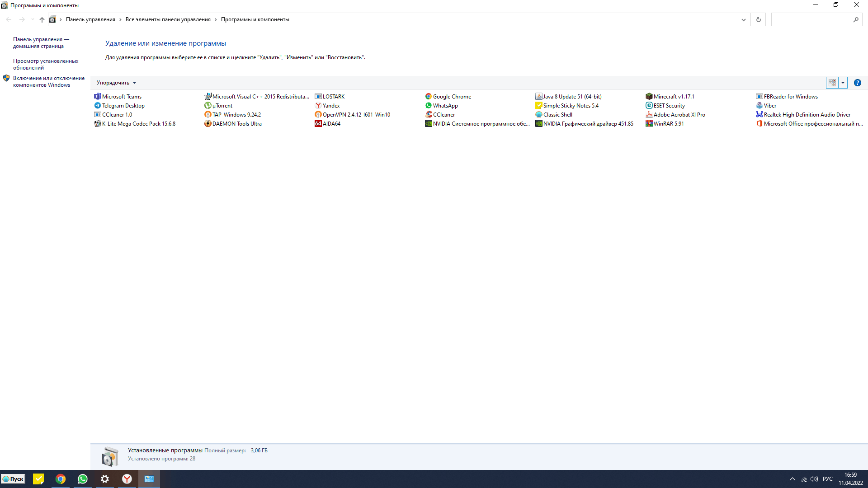
Task: Click the view toggle small icons button
Action: [x=832, y=82]
